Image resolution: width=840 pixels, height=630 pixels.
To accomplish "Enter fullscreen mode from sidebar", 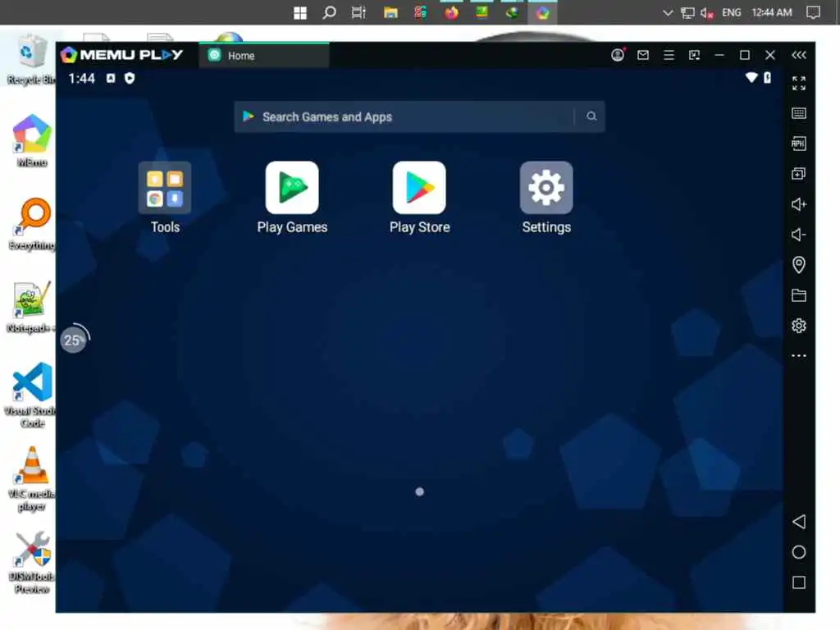I will click(799, 83).
